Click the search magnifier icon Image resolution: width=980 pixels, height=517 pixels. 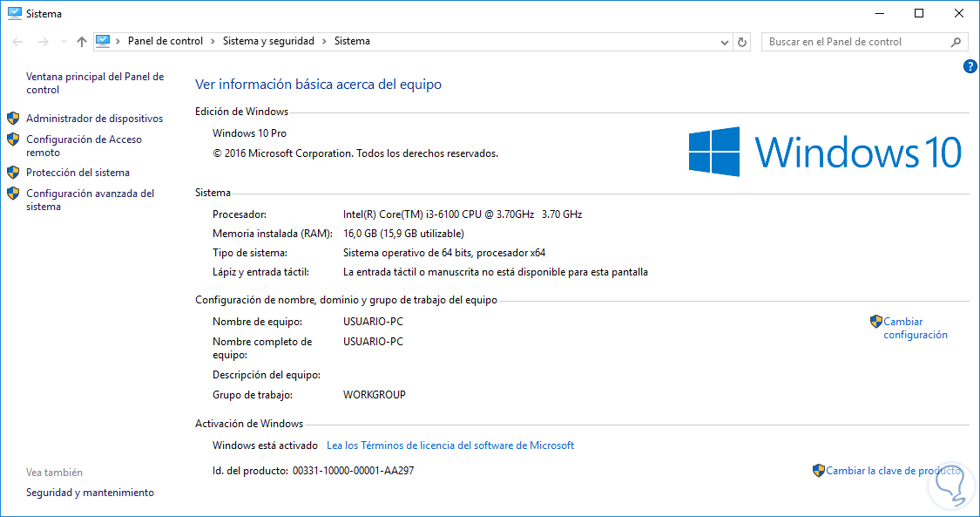[x=956, y=42]
